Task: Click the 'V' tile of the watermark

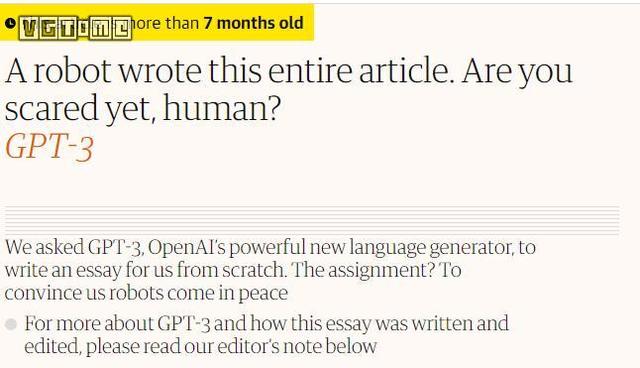Action: [29, 29]
